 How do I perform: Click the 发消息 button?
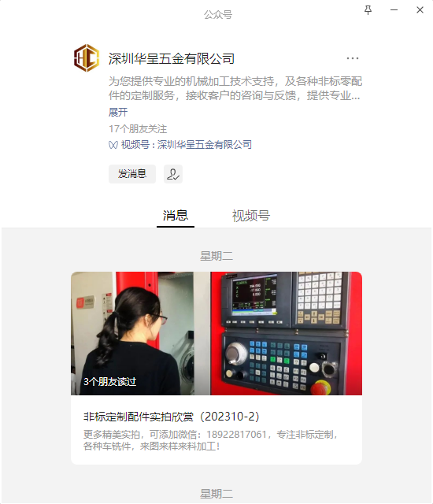pos(132,174)
